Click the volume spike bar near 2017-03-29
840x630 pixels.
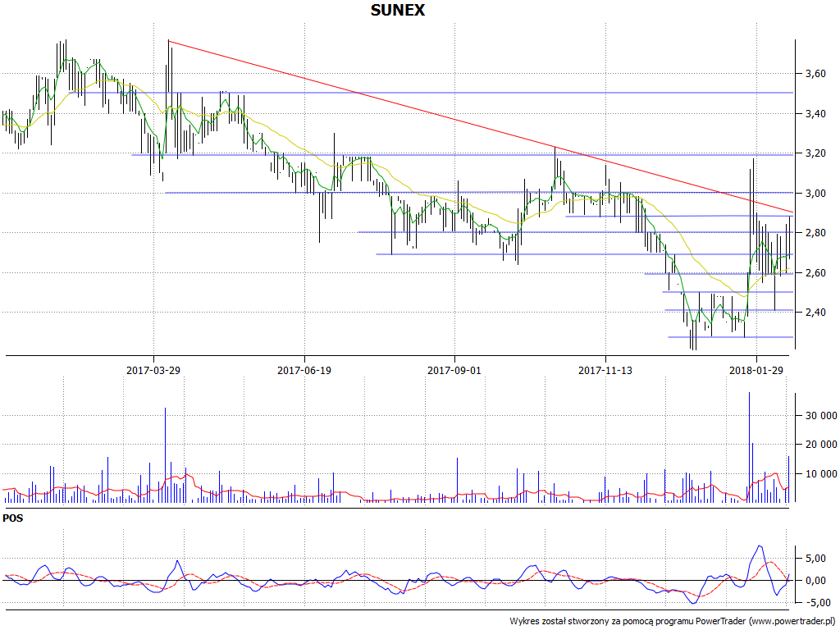tap(165, 454)
